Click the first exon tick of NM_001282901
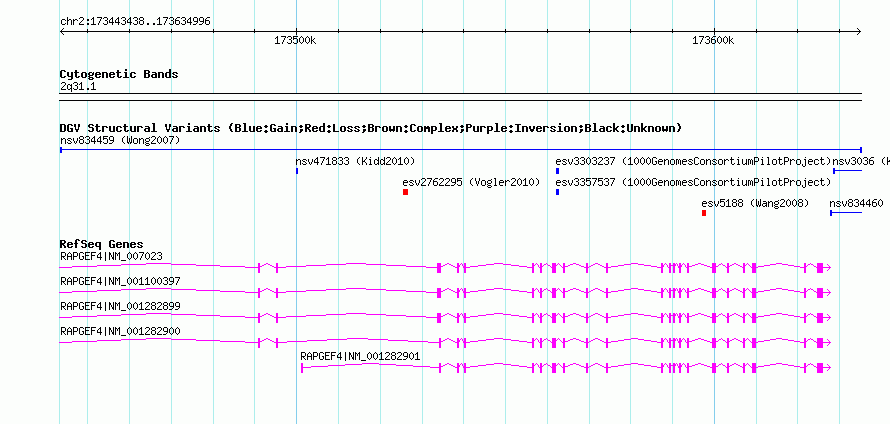This screenshot has height=424, width=890. (x=301, y=368)
